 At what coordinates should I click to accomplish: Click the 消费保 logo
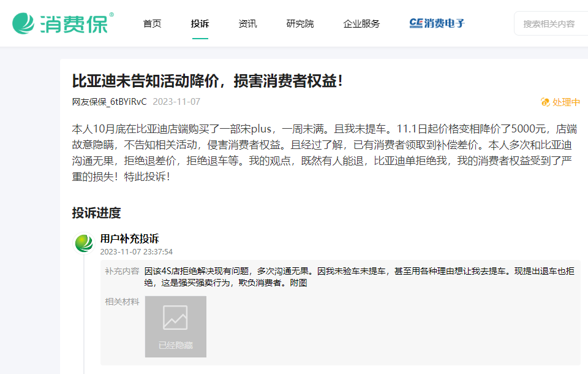[x=63, y=23]
